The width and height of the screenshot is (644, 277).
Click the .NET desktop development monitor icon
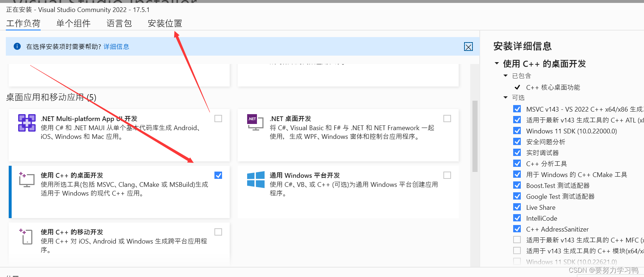coord(255,123)
